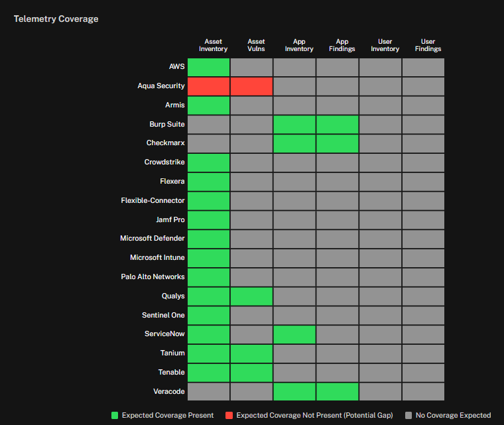Select Crowdstrike Asset Inventory cell
The width and height of the screenshot is (504, 425).
(x=209, y=162)
